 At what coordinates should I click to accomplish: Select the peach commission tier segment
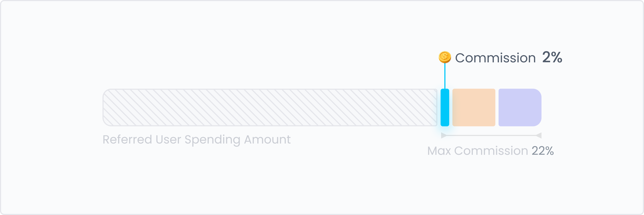(x=474, y=107)
